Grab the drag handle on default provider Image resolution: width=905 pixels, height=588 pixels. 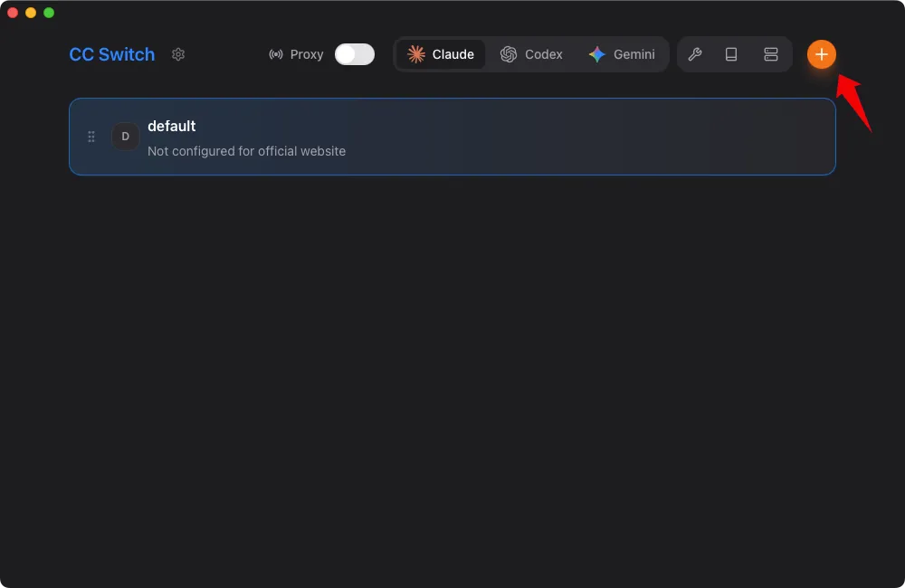click(91, 137)
